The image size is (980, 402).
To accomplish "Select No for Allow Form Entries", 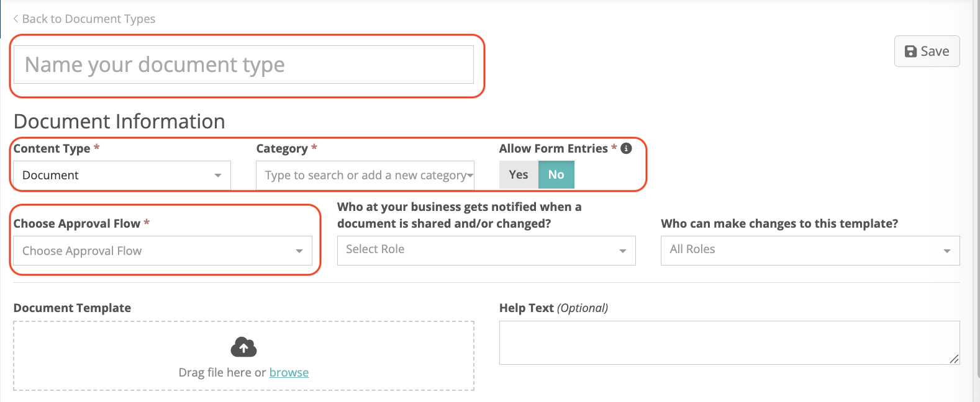I will pos(556,175).
